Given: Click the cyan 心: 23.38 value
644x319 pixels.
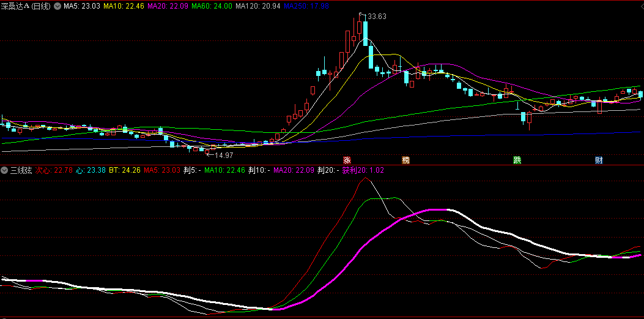Looking at the screenshot, I should [91, 170].
